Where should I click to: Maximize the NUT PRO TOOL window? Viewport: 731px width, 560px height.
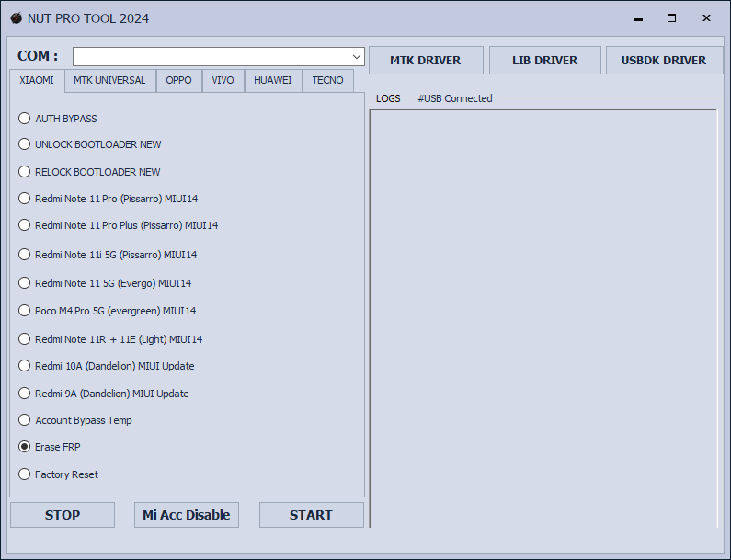672,18
